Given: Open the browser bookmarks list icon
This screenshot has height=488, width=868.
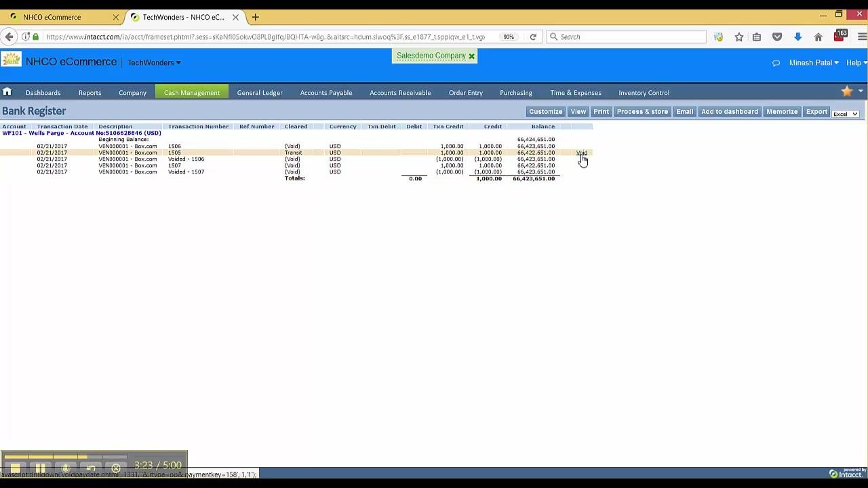Looking at the screenshot, I should 757,37.
